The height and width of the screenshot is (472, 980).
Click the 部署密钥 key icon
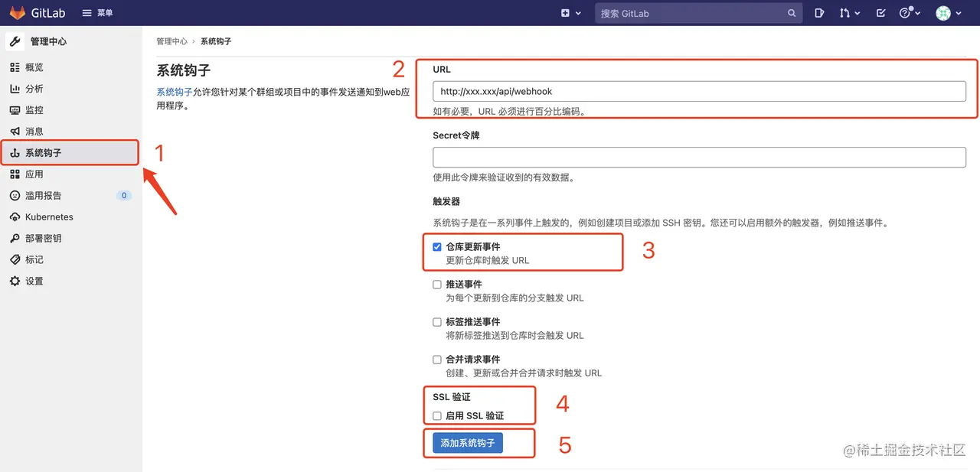pyautogui.click(x=15, y=239)
